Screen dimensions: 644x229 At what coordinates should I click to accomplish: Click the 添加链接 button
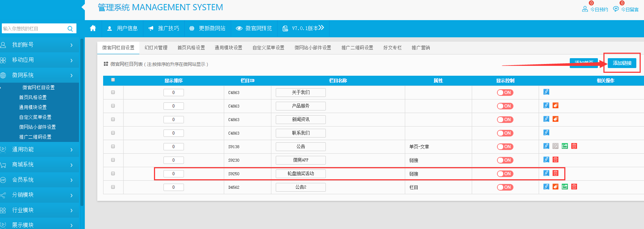622,63
